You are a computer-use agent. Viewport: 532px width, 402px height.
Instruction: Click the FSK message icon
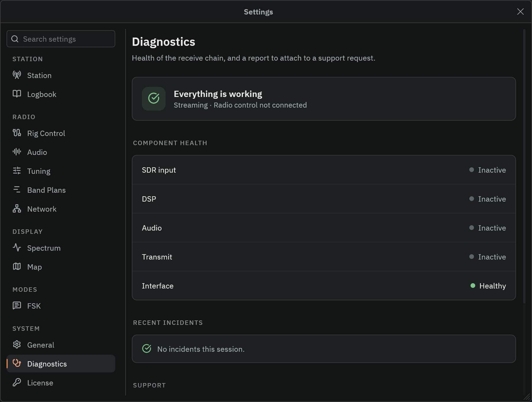(17, 306)
